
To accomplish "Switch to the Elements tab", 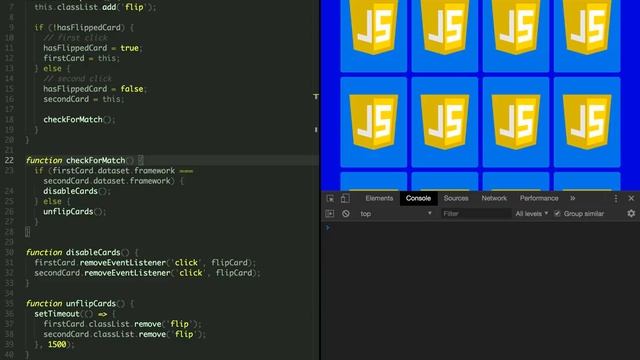I will (379, 198).
